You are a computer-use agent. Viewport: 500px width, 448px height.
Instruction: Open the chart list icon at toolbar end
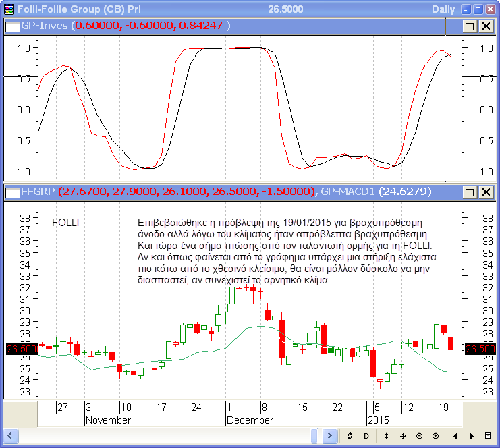coord(488,436)
